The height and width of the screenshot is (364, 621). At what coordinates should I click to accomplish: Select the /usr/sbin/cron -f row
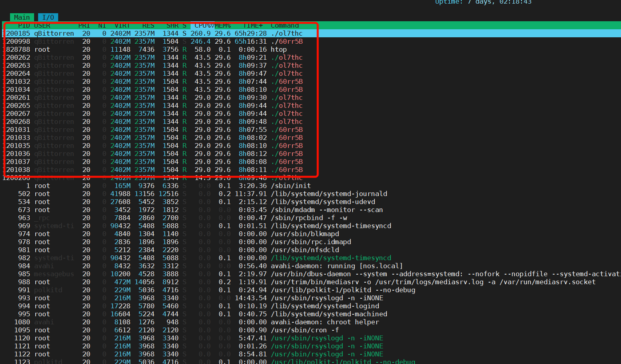click(x=311, y=330)
